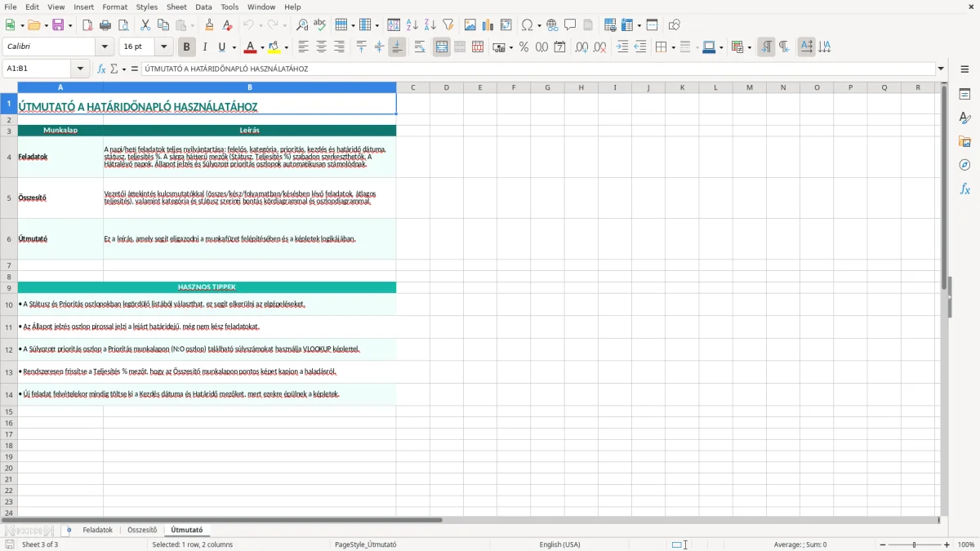Click Insert Hyperlink icon
Screen dimensions: 980x551
coord(552,25)
